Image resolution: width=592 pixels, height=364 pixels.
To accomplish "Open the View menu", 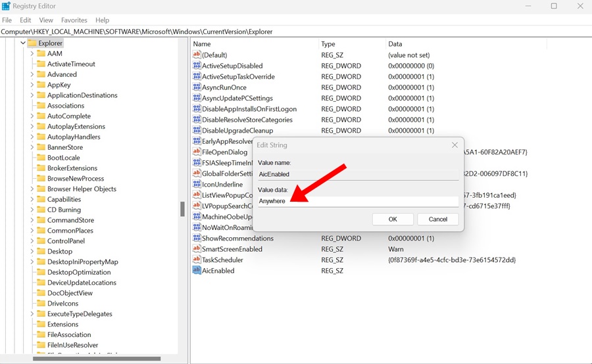I will coord(46,20).
